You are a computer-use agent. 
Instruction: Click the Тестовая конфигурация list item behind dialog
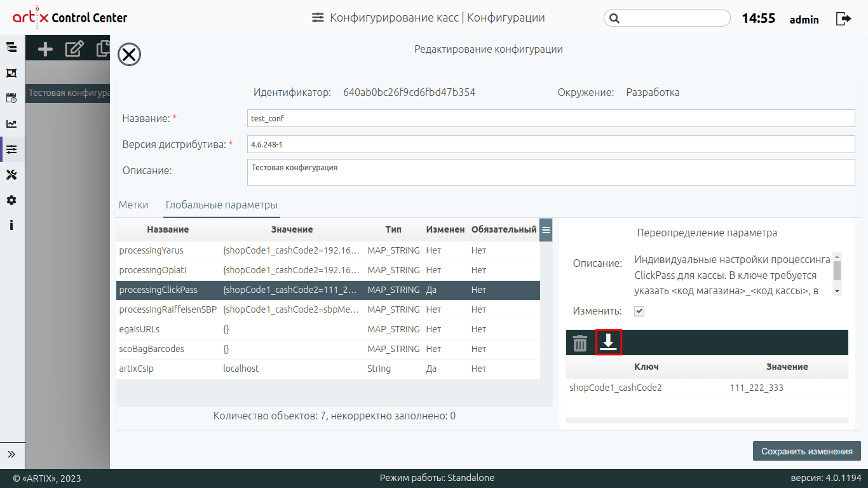69,93
